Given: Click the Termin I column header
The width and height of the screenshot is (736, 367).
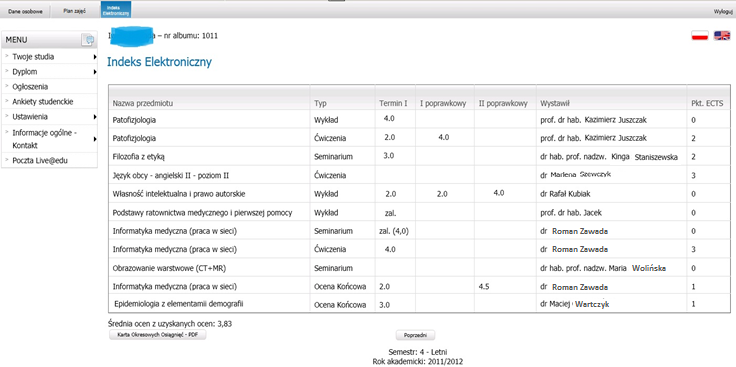Looking at the screenshot, I should click(x=393, y=104).
